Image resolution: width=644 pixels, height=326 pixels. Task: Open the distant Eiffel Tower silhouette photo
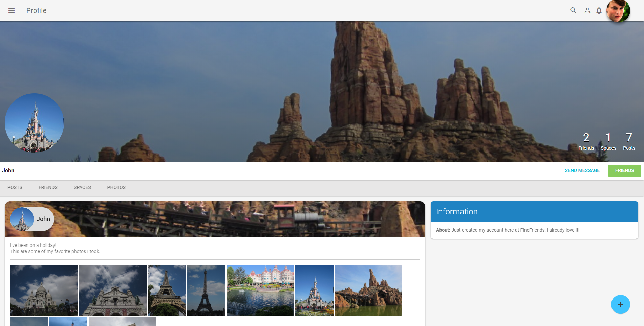pos(206,290)
